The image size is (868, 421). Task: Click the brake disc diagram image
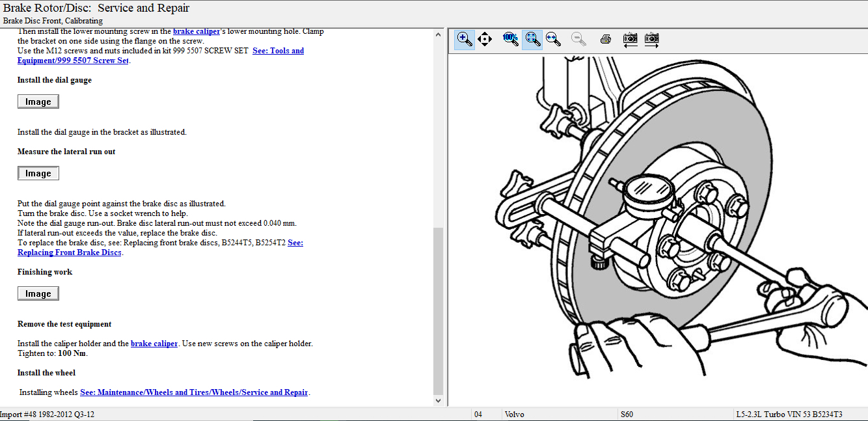point(657,228)
